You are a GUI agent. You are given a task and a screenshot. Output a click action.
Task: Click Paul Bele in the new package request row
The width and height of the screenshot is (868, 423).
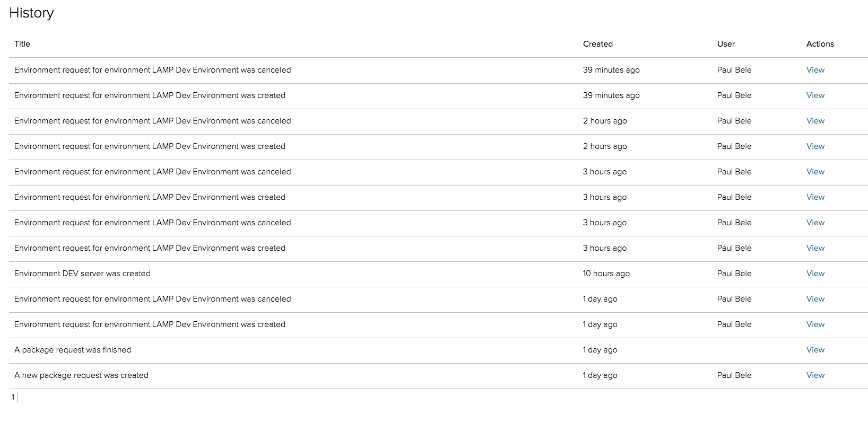tap(734, 375)
